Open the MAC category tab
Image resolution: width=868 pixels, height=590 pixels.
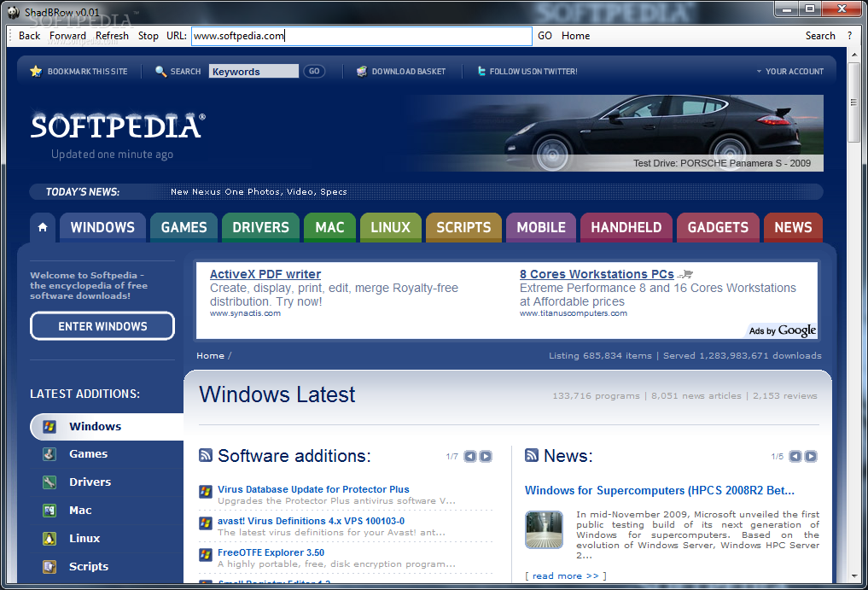[330, 227]
